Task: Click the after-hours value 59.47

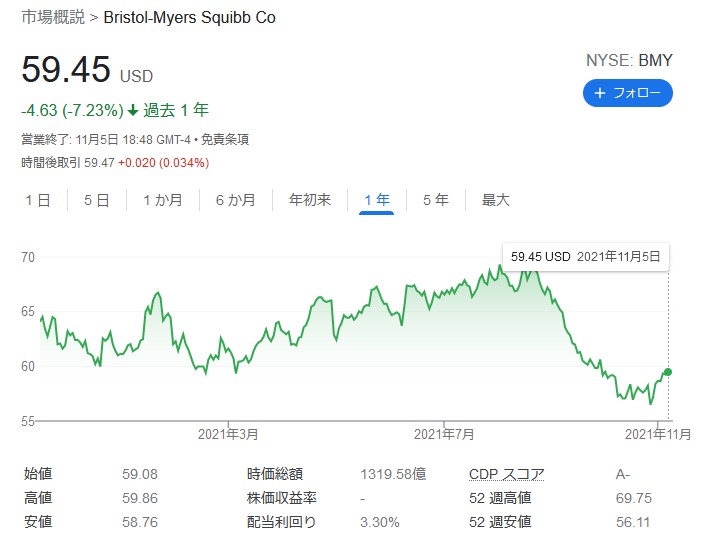Action: (x=100, y=162)
